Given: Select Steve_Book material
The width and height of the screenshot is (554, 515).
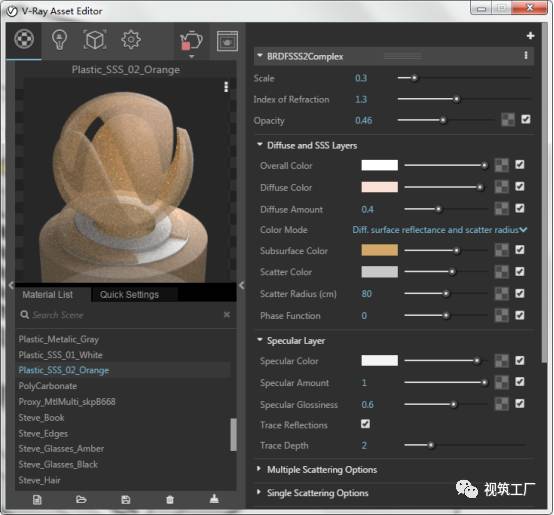Looking at the screenshot, I should coord(41,418).
